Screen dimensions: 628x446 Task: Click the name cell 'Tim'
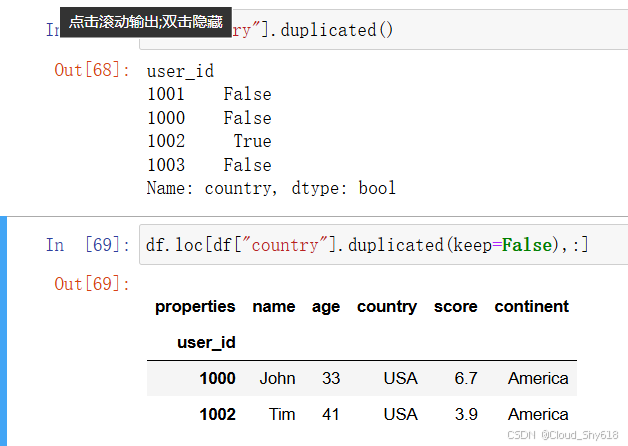point(282,414)
